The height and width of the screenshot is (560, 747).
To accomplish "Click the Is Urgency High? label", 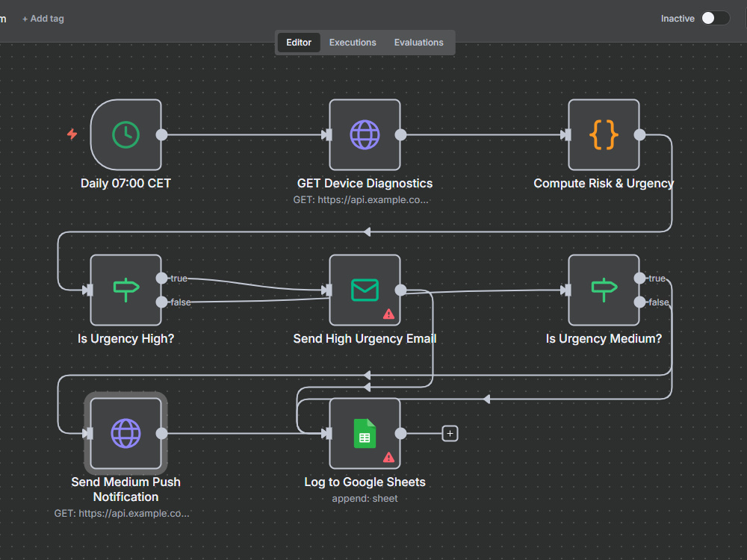I will 125,338.
